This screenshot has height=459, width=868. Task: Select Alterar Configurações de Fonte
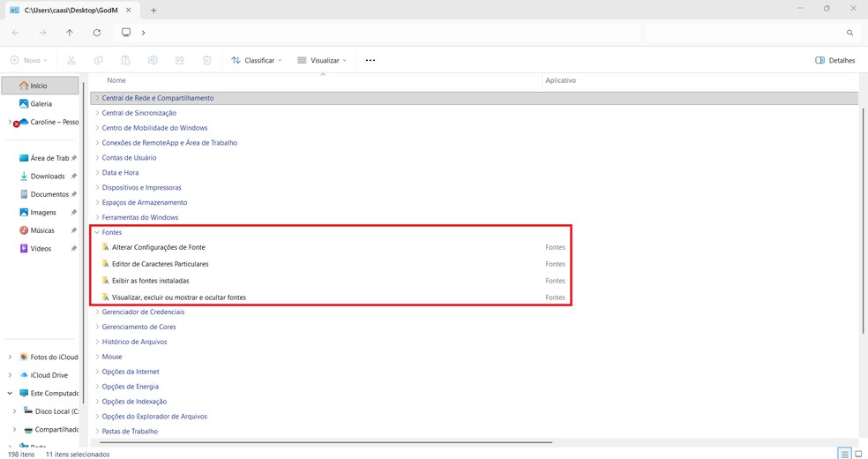[x=158, y=247]
